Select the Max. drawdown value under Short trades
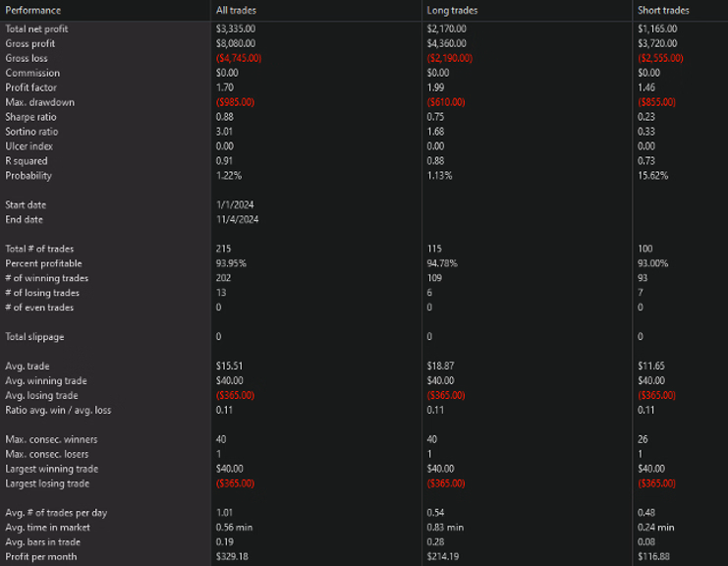Image resolution: width=728 pixels, height=566 pixels. click(658, 102)
